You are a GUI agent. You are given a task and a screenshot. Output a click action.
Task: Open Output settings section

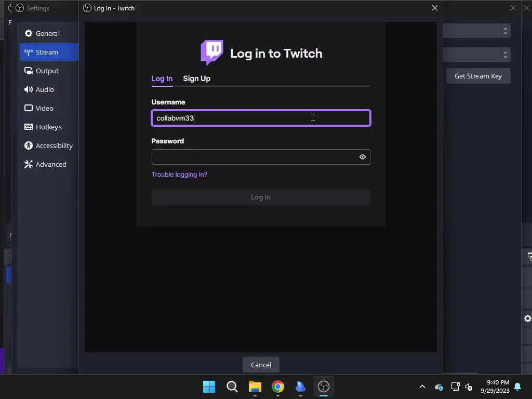49,71
